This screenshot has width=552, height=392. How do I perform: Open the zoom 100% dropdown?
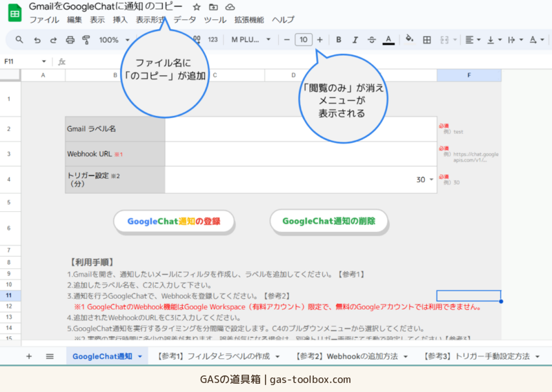coord(114,40)
